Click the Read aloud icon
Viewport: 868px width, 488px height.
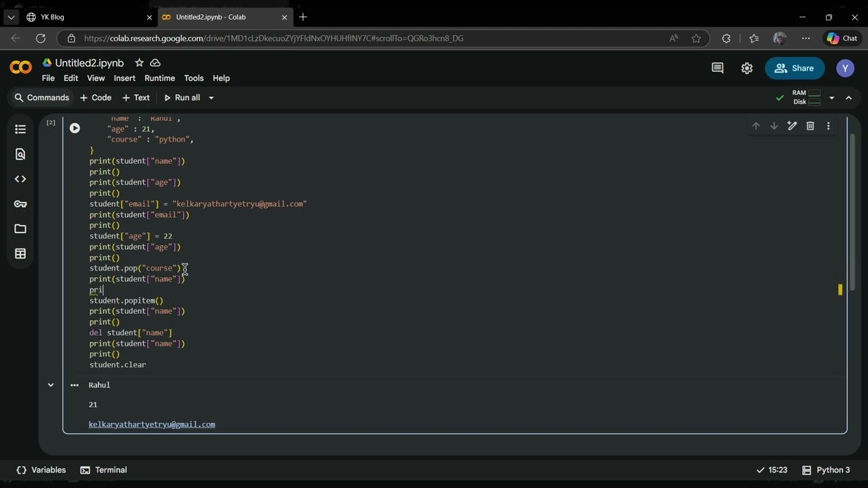coord(673,39)
